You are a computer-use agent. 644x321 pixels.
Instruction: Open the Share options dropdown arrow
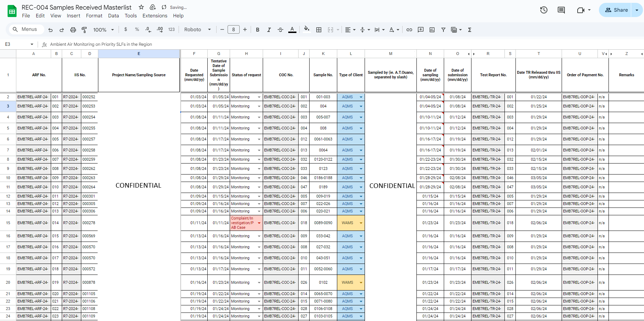click(x=637, y=10)
